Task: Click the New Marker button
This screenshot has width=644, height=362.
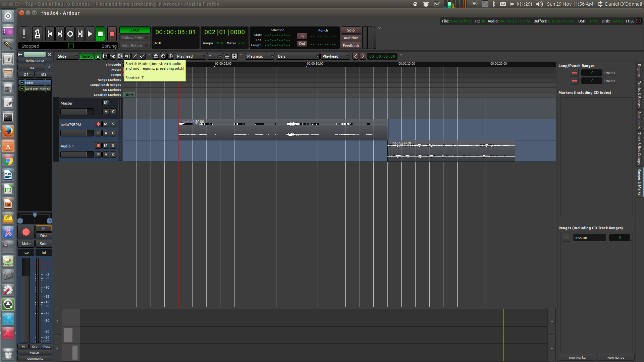Action: [578, 357]
